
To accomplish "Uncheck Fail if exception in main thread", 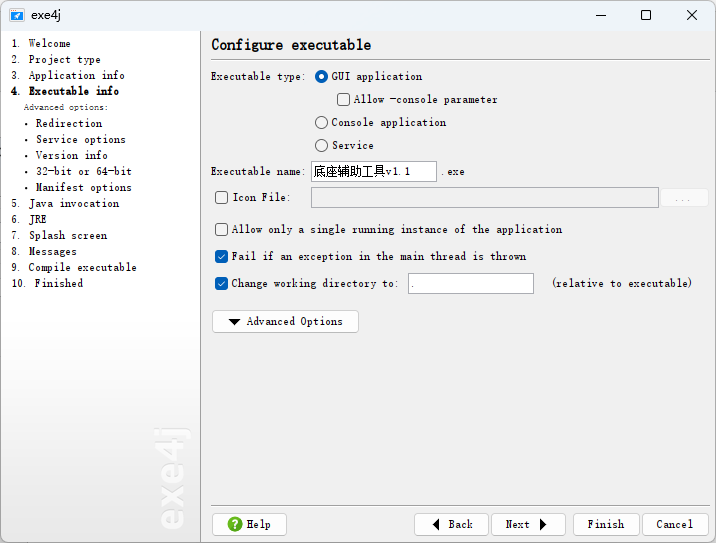I will pos(221,256).
